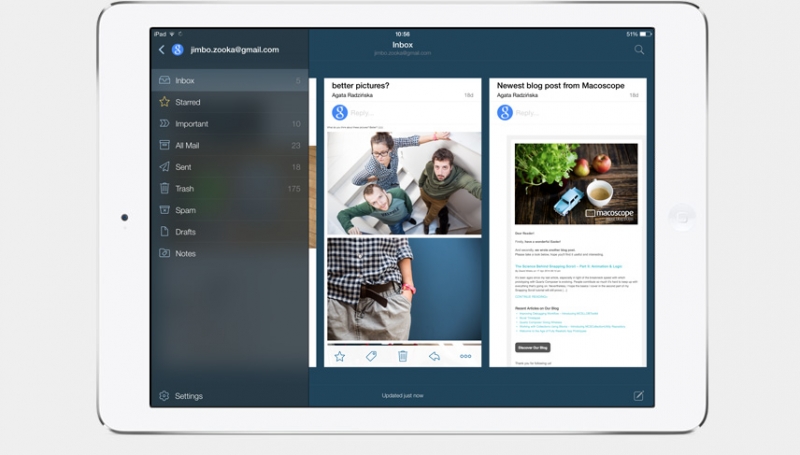Image resolution: width=800 pixels, height=455 pixels.
Task: Compose a new message with pencil icon
Action: (x=638, y=395)
